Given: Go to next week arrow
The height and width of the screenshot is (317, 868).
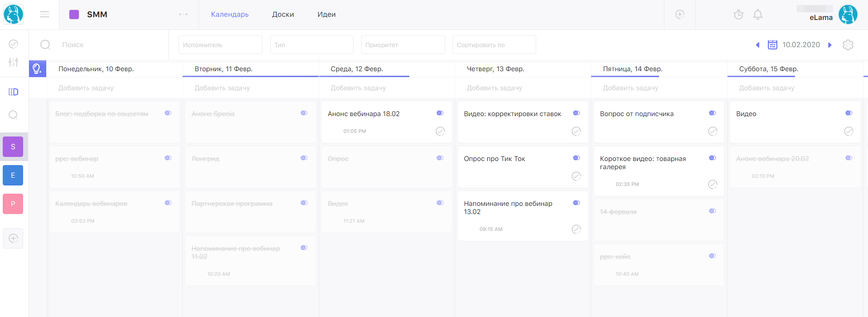Looking at the screenshot, I should click(830, 45).
